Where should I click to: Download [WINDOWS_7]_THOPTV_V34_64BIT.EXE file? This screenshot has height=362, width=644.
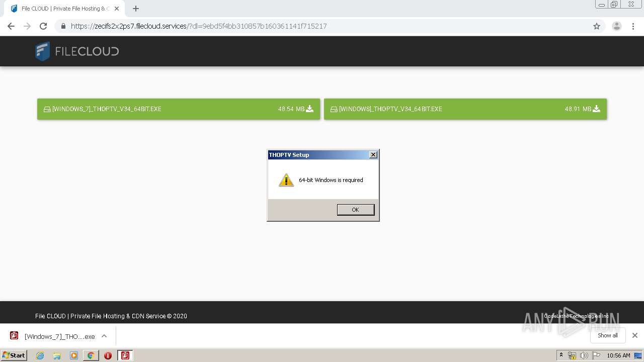click(x=179, y=109)
